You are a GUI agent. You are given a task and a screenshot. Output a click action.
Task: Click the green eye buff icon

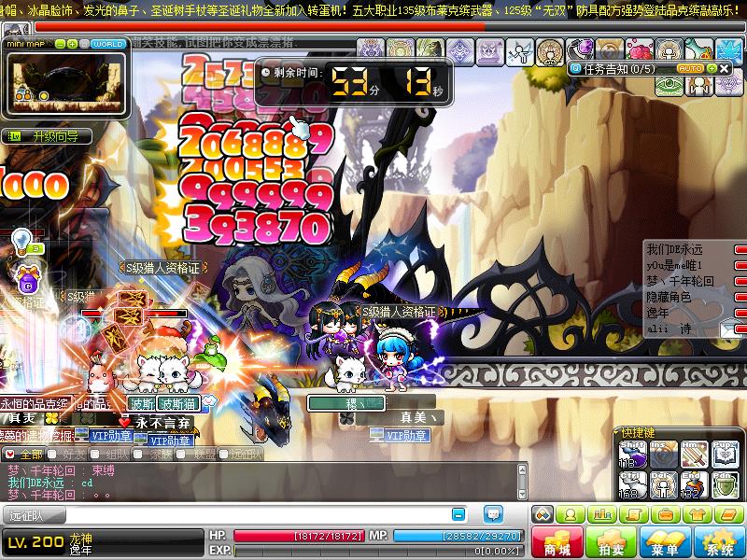669,86
